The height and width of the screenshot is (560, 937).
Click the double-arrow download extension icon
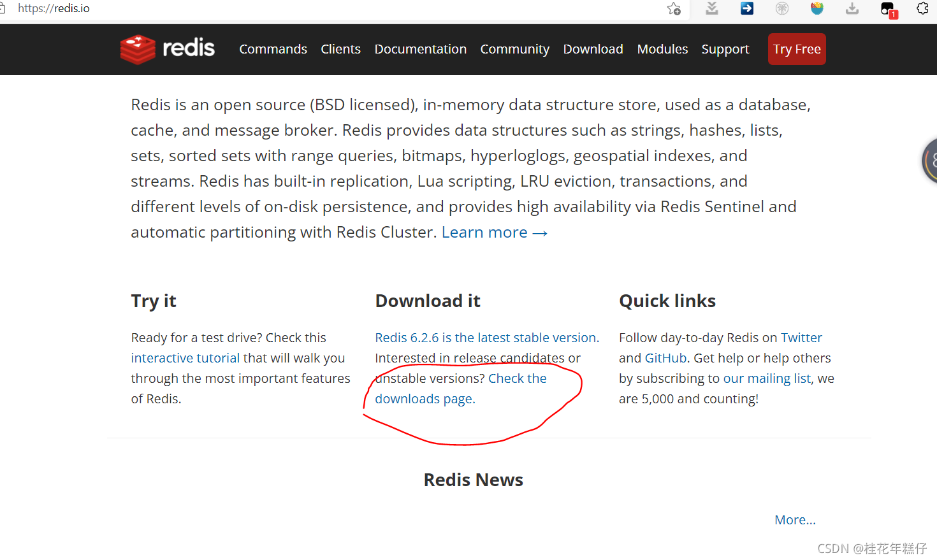(712, 8)
